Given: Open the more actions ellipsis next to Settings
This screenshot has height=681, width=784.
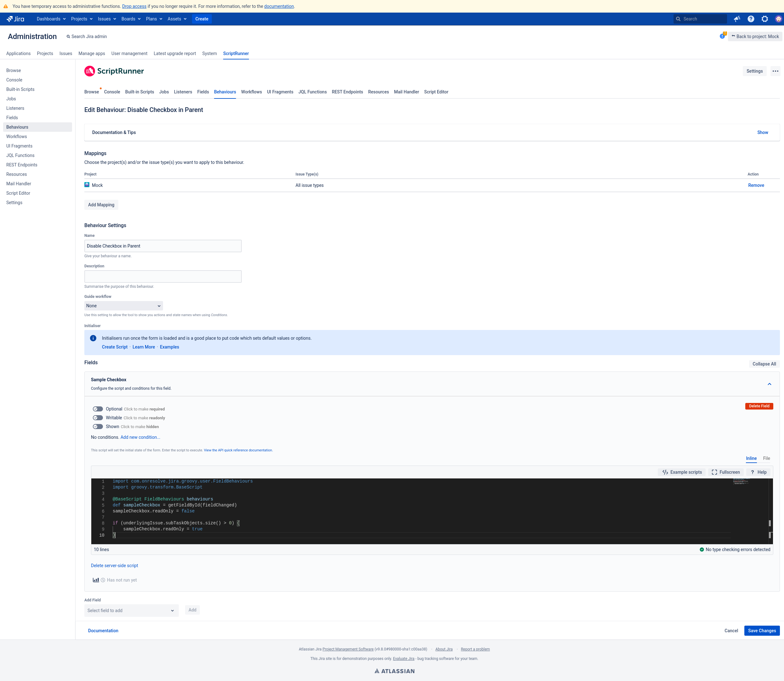Looking at the screenshot, I should click(x=775, y=71).
